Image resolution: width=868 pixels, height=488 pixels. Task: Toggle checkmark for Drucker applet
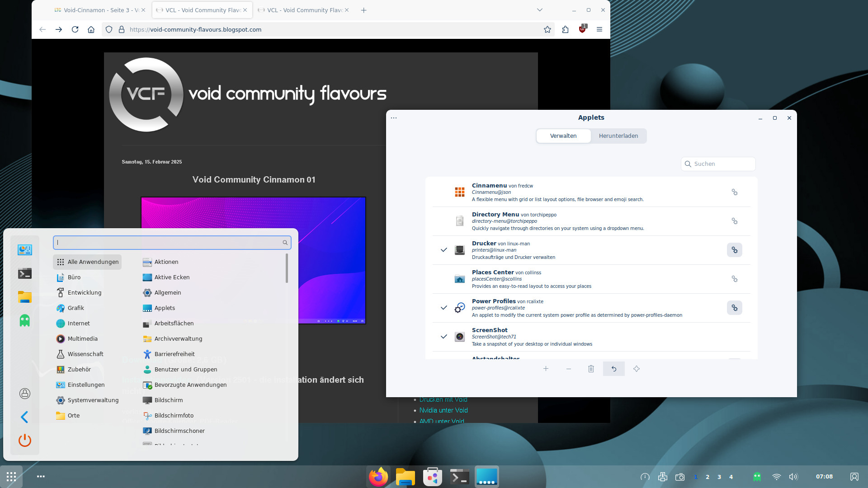click(x=444, y=250)
